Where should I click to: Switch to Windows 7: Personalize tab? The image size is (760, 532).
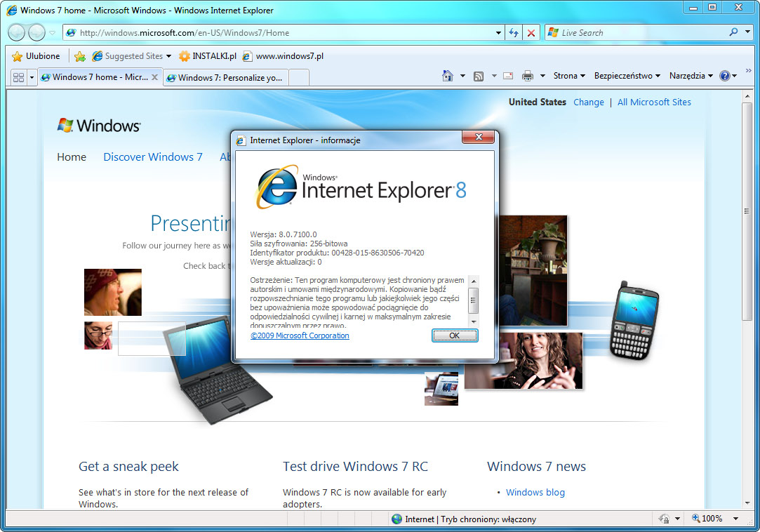pyautogui.click(x=225, y=78)
